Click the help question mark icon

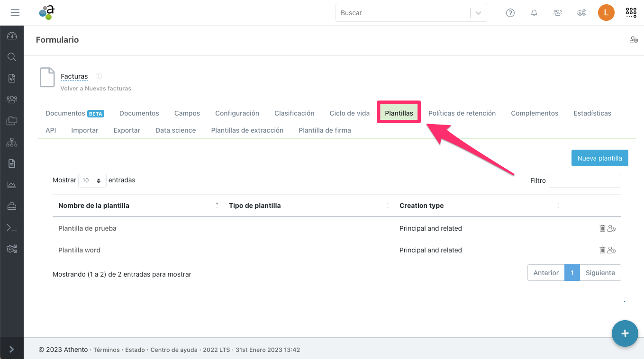[510, 13]
